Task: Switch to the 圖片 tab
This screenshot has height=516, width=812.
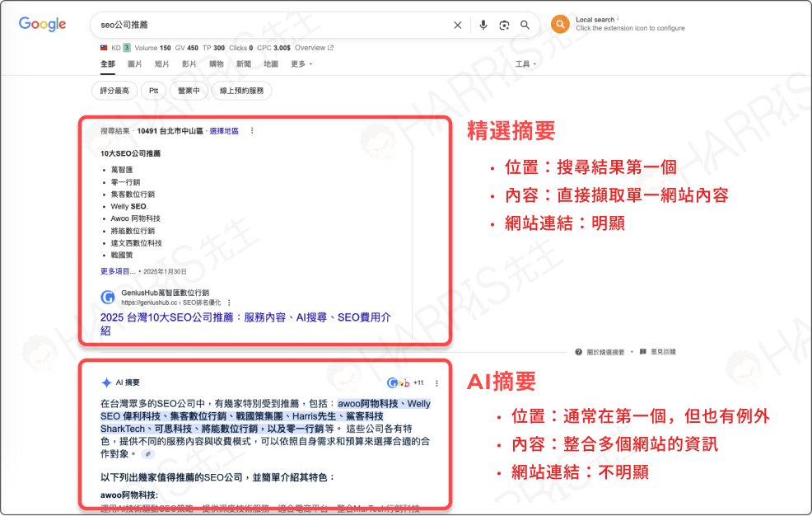Action: pyautogui.click(x=134, y=63)
